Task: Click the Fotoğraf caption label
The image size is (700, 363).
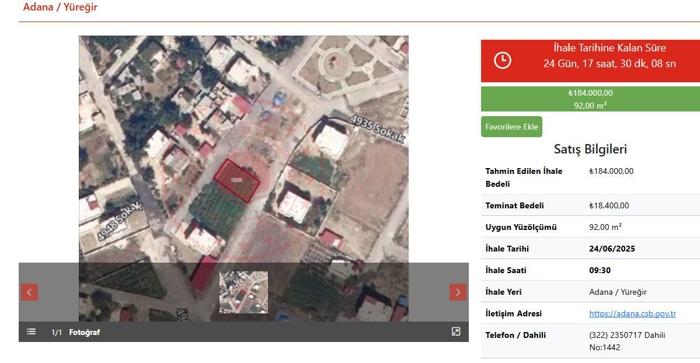Action: pos(84,332)
